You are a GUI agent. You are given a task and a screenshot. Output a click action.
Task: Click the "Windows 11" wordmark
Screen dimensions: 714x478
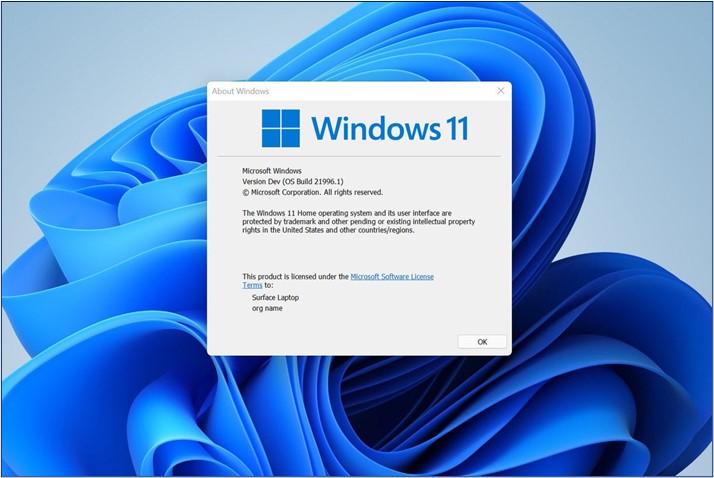(389, 128)
